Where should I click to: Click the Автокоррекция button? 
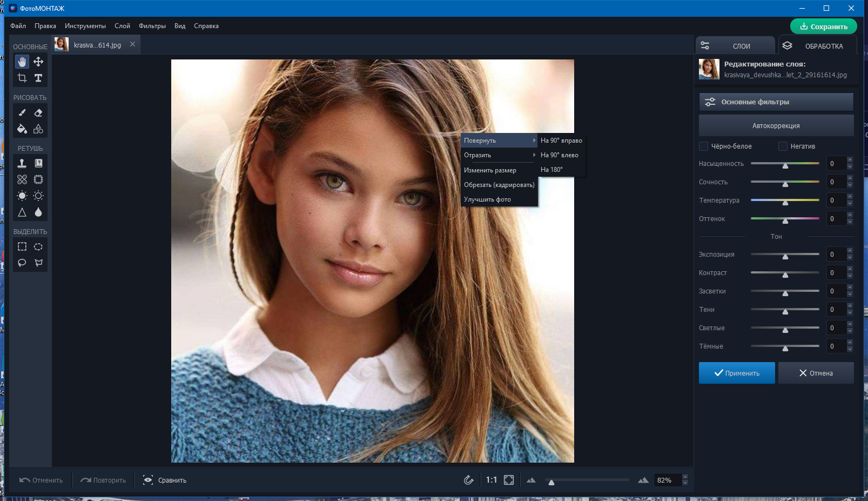pyautogui.click(x=776, y=125)
